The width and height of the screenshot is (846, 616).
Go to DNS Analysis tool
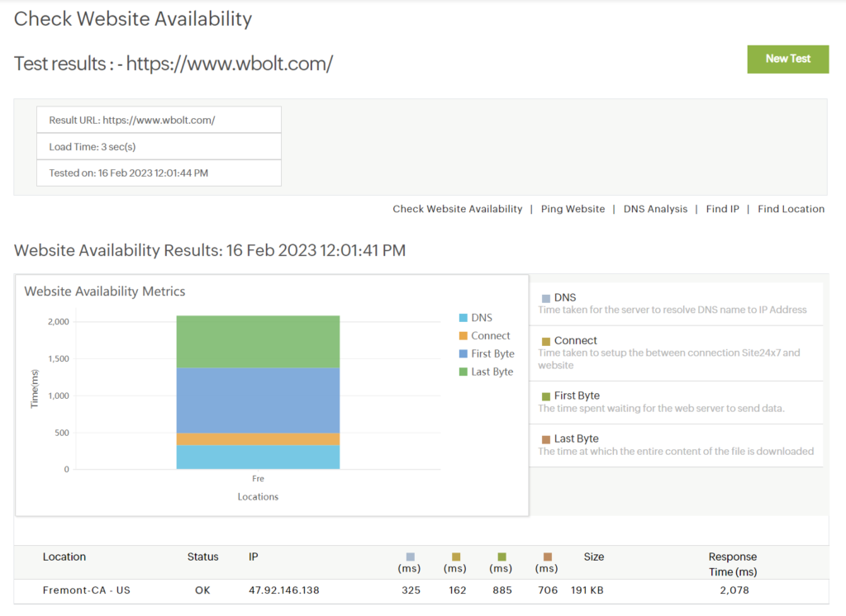[x=655, y=209]
